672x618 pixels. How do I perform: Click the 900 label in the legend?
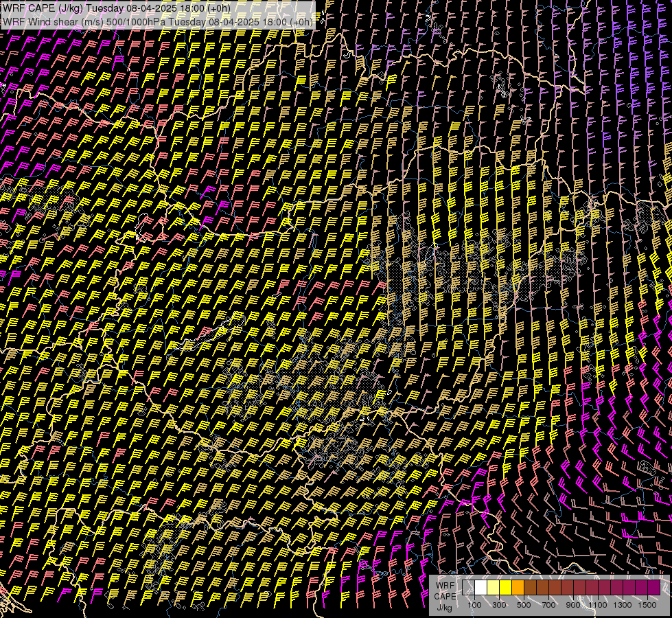573,605
